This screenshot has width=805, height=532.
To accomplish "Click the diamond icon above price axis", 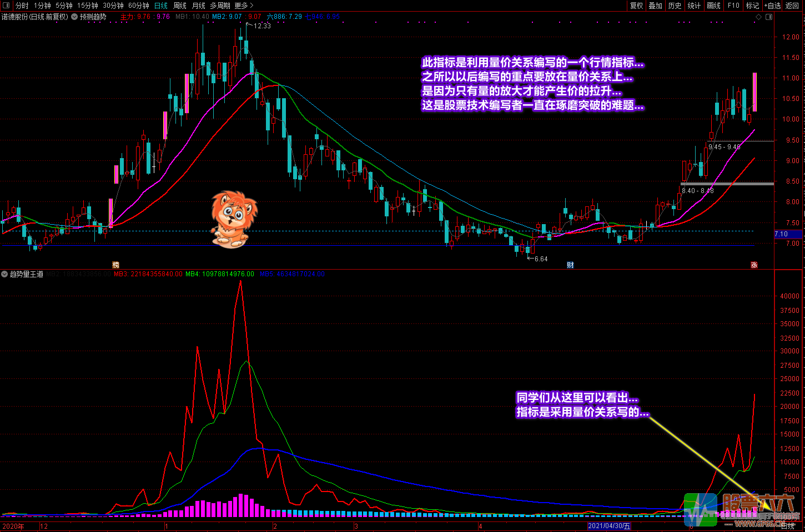I will point(759,17).
